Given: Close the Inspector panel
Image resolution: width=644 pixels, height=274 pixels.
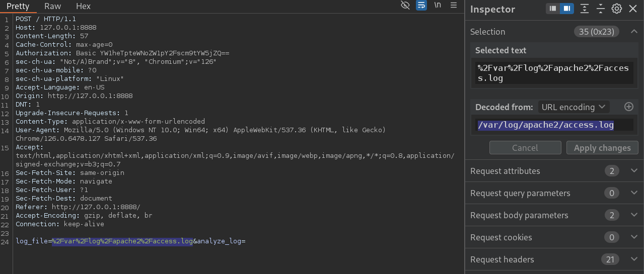Looking at the screenshot, I should [x=633, y=9].
